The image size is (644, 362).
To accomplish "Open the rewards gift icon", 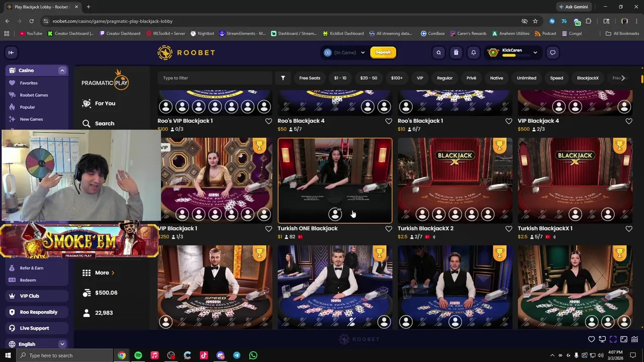I will tap(456, 52).
